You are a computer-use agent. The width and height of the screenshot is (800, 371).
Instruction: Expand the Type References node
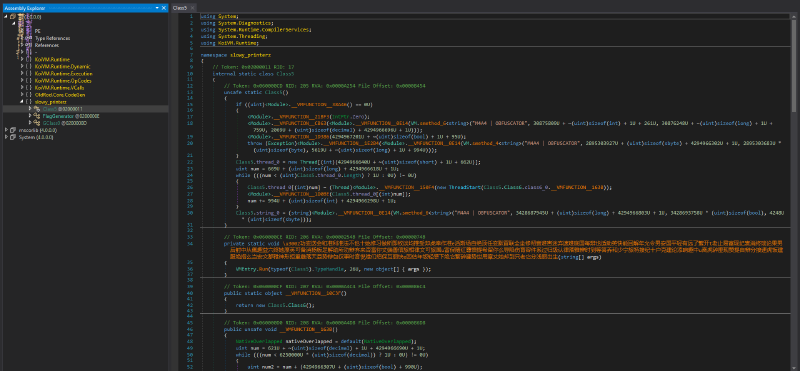[x=22, y=38]
